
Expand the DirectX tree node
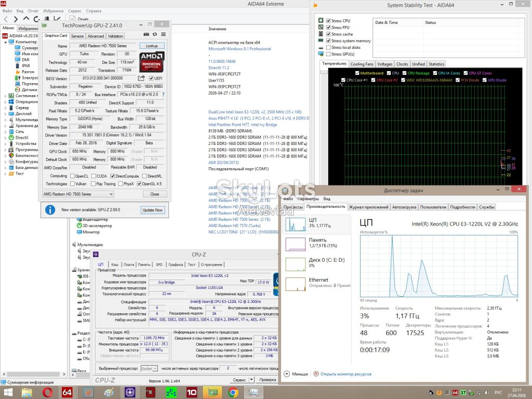click(x=5, y=138)
